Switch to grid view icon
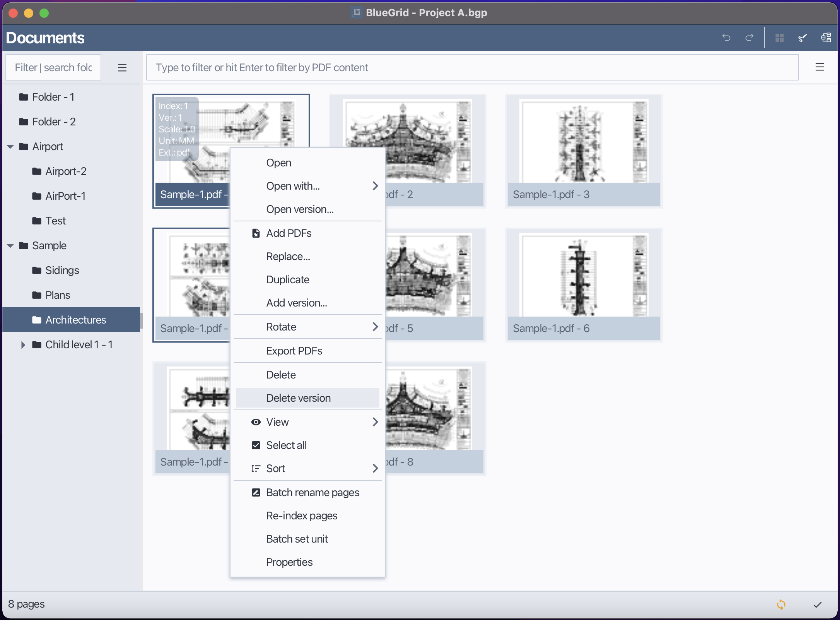 click(x=780, y=38)
